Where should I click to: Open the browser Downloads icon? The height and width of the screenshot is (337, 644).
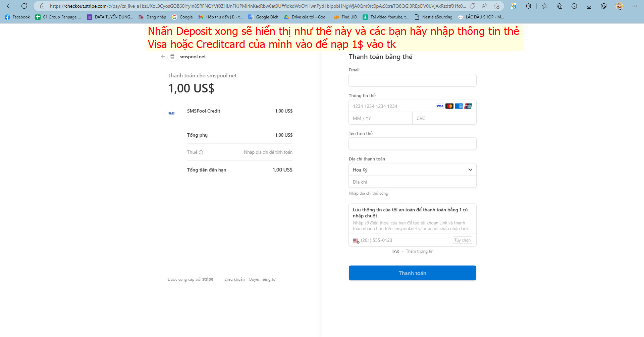589,6
